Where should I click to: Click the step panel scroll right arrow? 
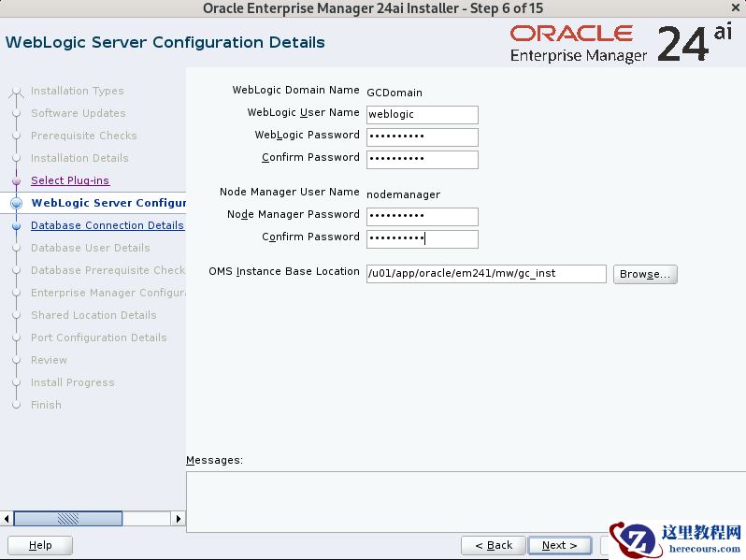178,518
